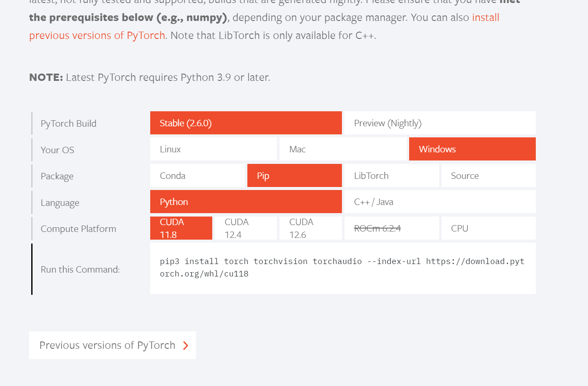Switch language to C++ / Java
The height and width of the screenshot is (386, 588).
click(x=440, y=202)
